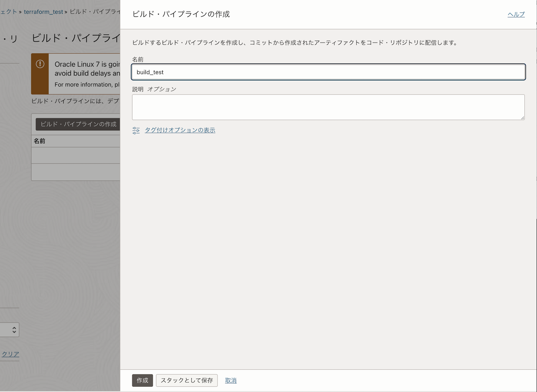Show tagging options via タグ付けオプションの表示

pyautogui.click(x=180, y=130)
